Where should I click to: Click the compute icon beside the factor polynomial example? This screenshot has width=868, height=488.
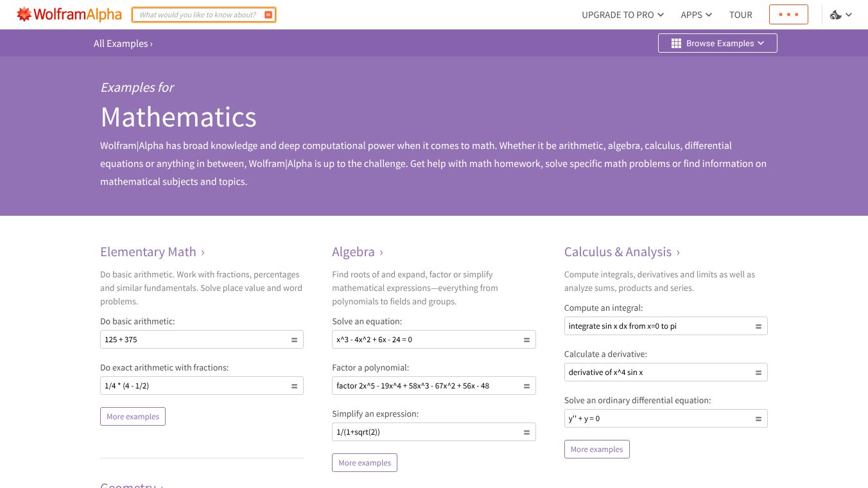[525, 385]
